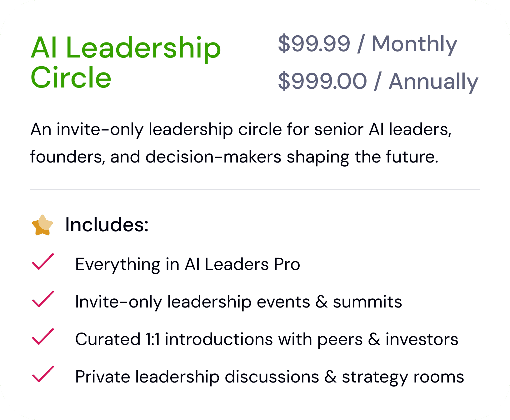The width and height of the screenshot is (510, 420).
Task: Select the checkmark next to leadership events & summits
Action: (x=43, y=299)
